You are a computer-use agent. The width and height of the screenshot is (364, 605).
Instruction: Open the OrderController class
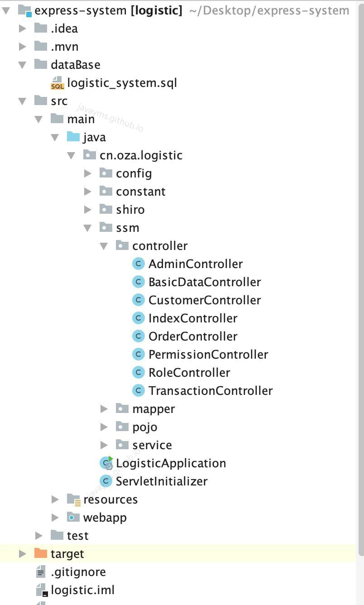click(x=193, y=336)
